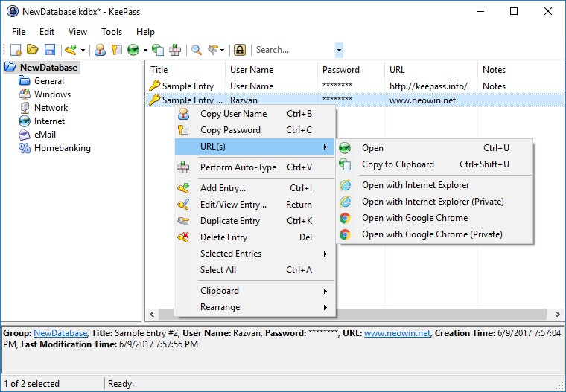Click the New Database toolbar icon
This screenshot has width=566, height=392.
[16, 50]
